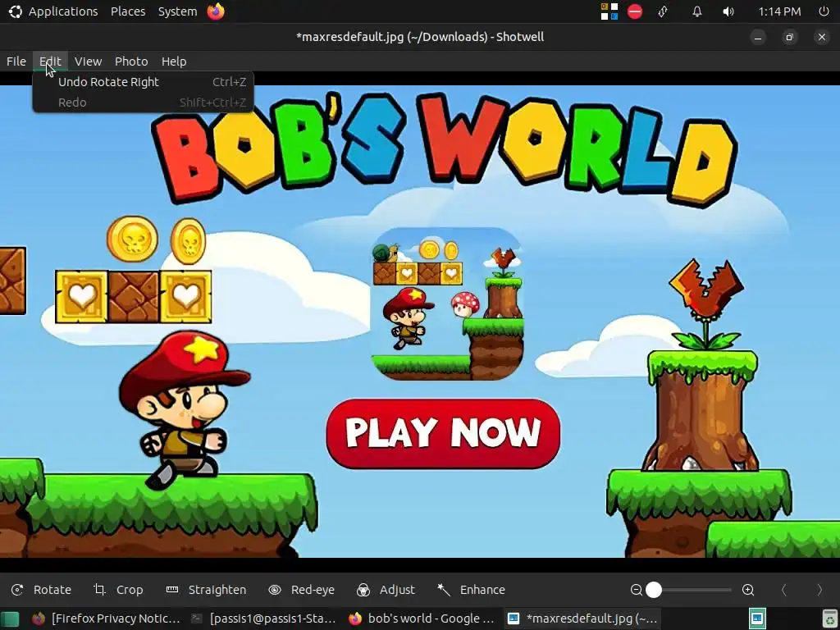Close the open Edit menu
This screenshot has height=630, width=840.
[50, 62]
